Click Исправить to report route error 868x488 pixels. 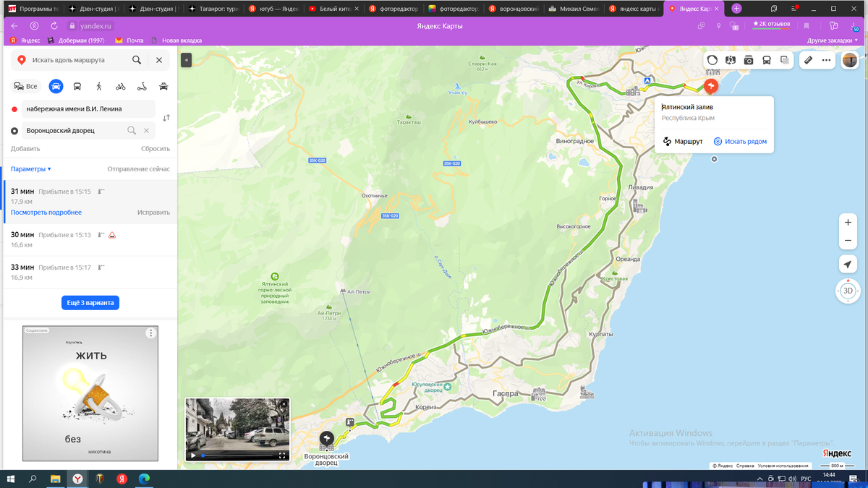(154, 213)
